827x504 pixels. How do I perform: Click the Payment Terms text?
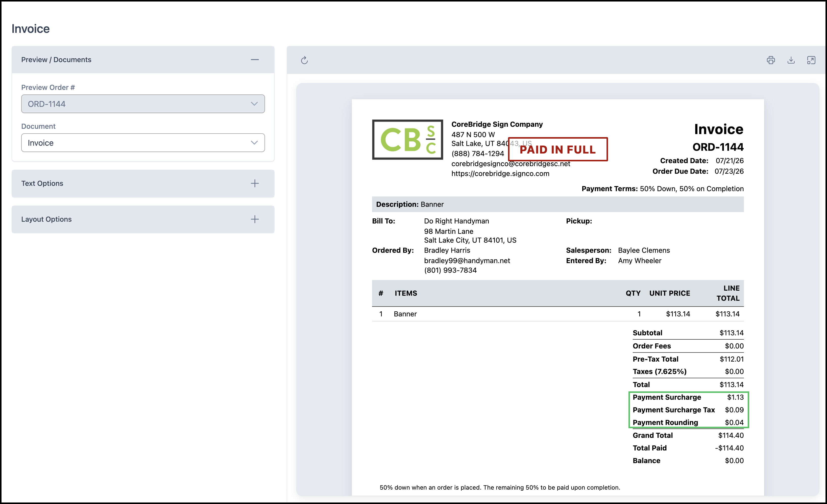[x=663, y=189]
